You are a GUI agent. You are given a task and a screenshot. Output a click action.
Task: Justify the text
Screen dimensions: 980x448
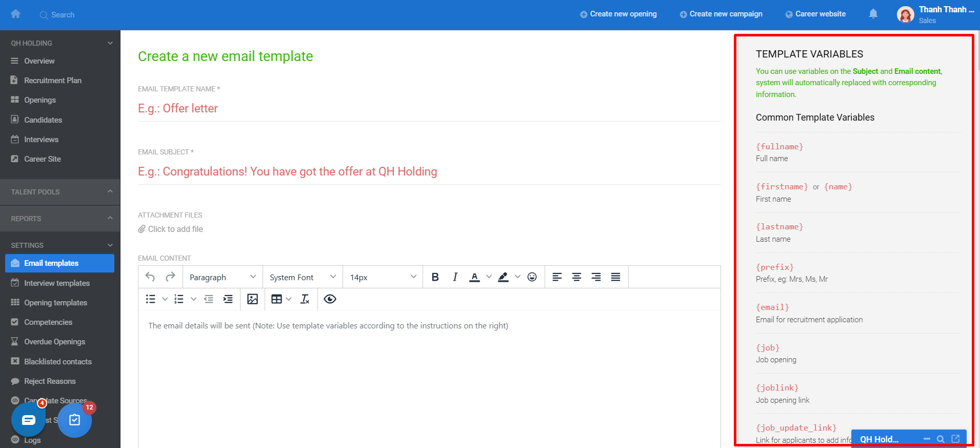click(615, 277)
